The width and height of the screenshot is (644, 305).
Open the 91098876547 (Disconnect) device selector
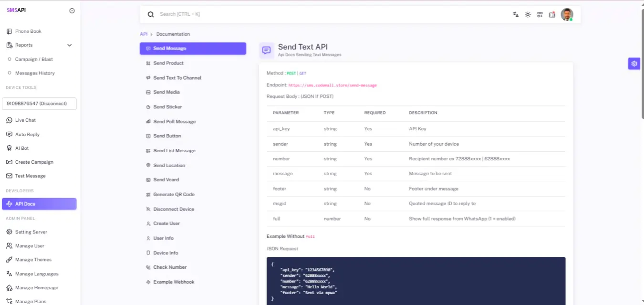[39, 104]
